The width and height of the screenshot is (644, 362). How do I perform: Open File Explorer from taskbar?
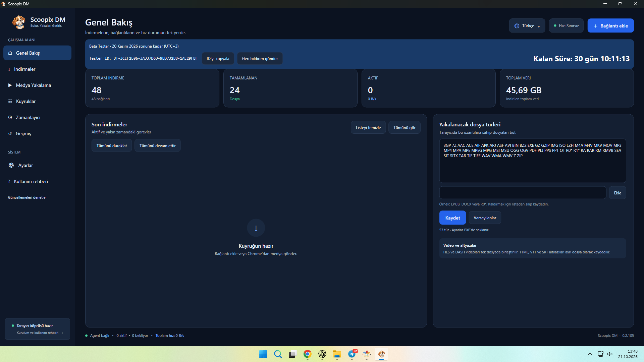coord(337,354)
